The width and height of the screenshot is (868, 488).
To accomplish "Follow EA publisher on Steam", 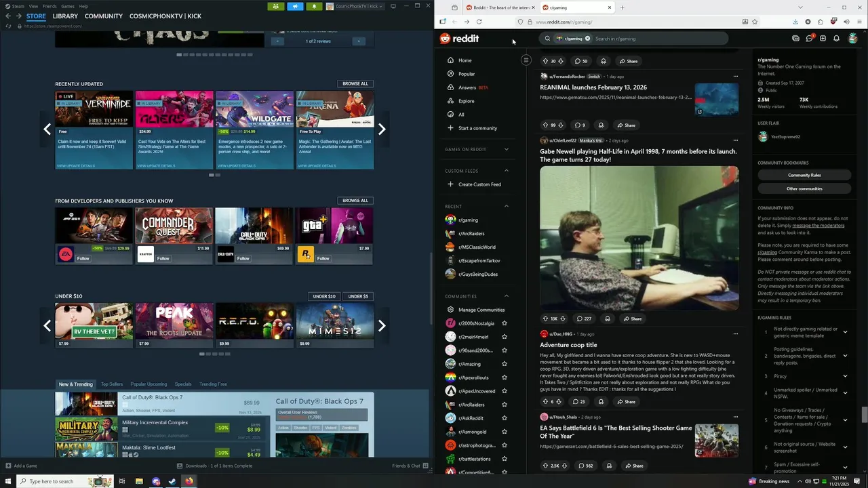I will click(x=83, y=258).
